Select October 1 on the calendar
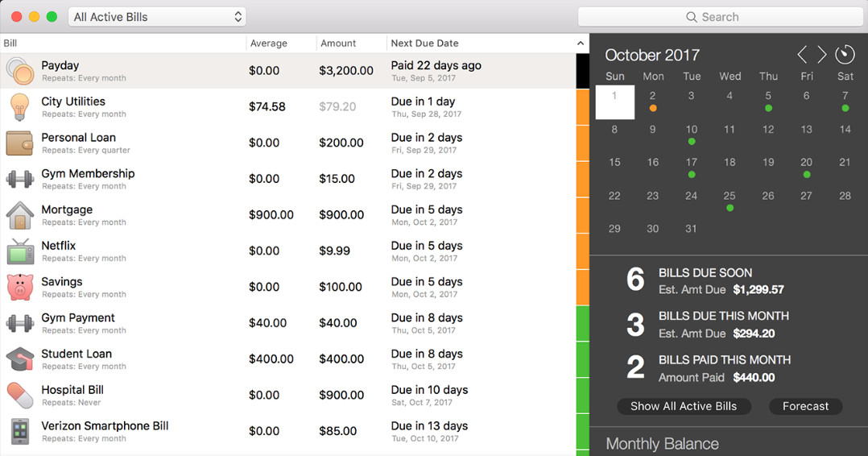Viewport: 868px width, 456px height. 614,102
